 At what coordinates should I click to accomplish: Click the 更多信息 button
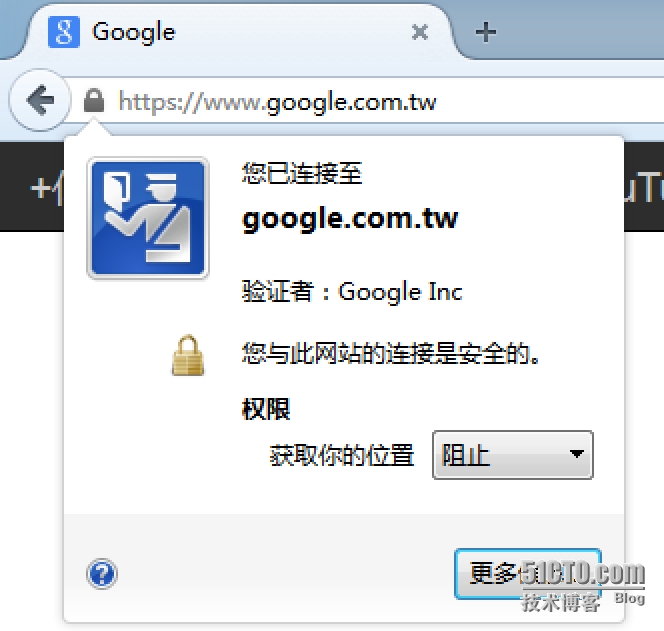point(528,574)
